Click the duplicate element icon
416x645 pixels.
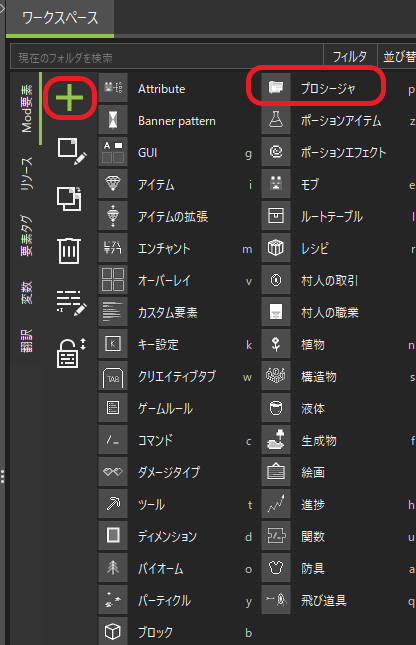tap(69, 199)
